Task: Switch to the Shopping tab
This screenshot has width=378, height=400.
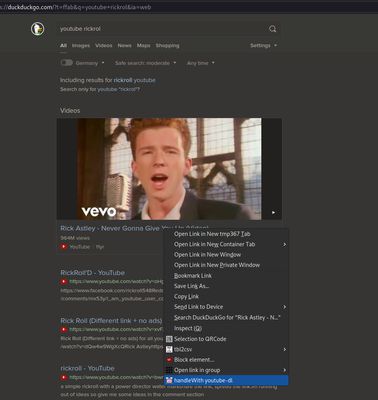Action: 167,46
